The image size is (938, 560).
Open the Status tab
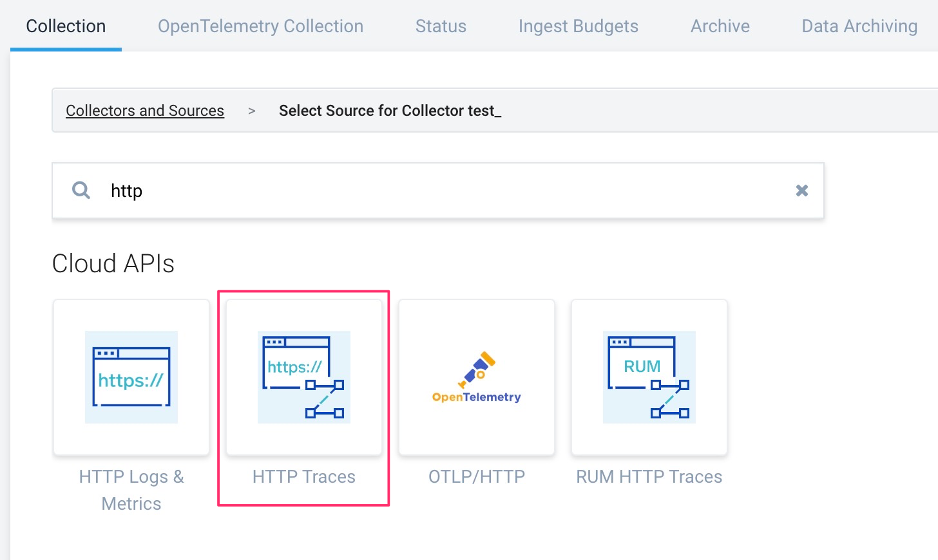pos(441,26)
